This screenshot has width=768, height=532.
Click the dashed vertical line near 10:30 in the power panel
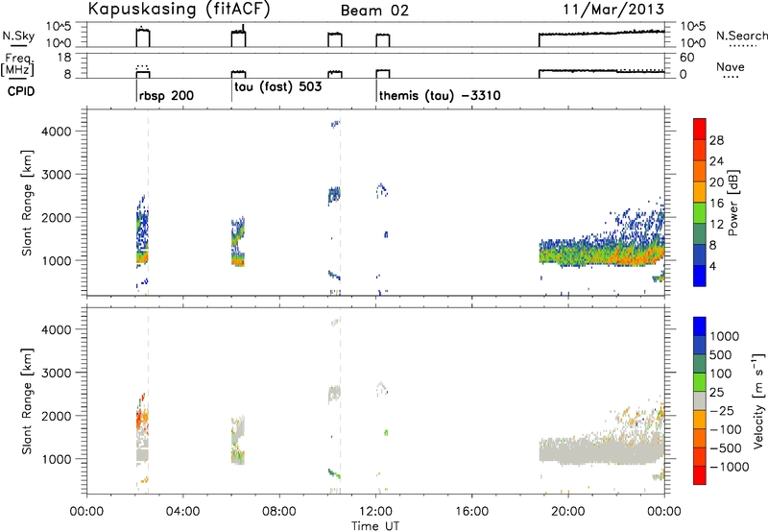[341, 203]
